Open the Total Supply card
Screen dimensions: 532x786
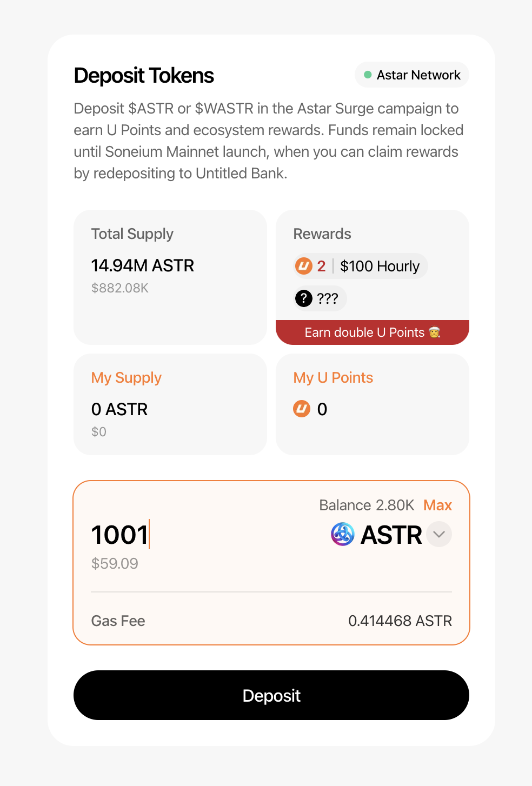tap(170, 277)
